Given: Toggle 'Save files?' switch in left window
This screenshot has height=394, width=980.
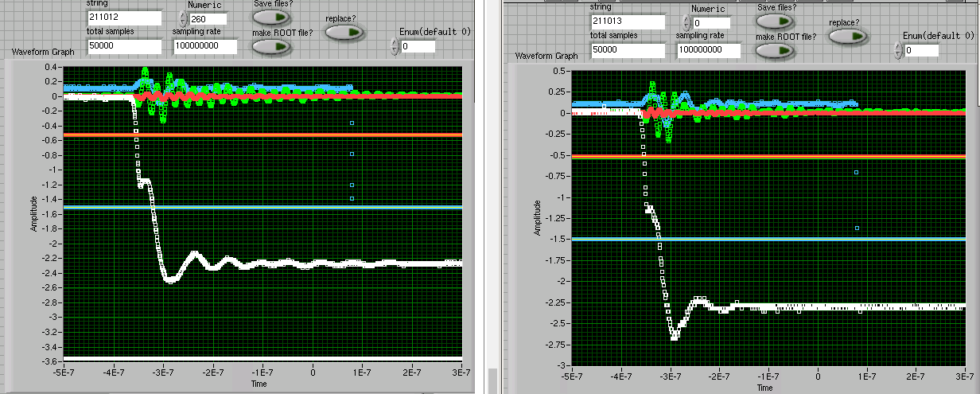Looking at the screenshot, I should pyautogui.click(x=272, y=19).
